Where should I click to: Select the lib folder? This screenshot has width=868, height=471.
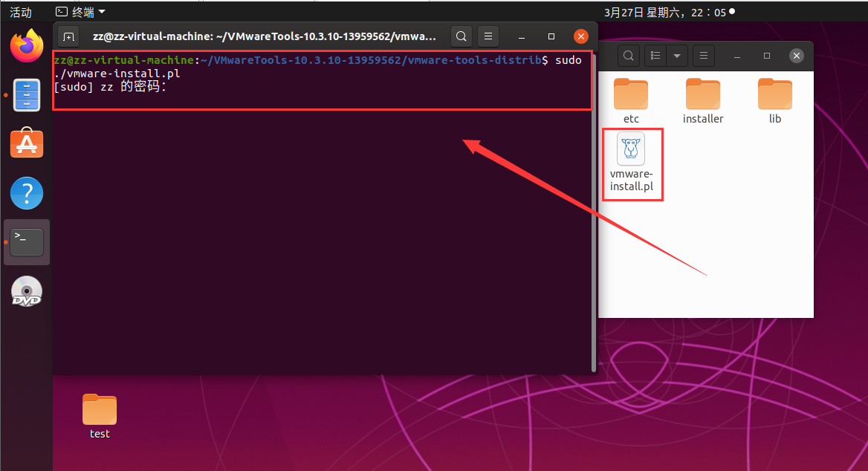click(775, 101)
